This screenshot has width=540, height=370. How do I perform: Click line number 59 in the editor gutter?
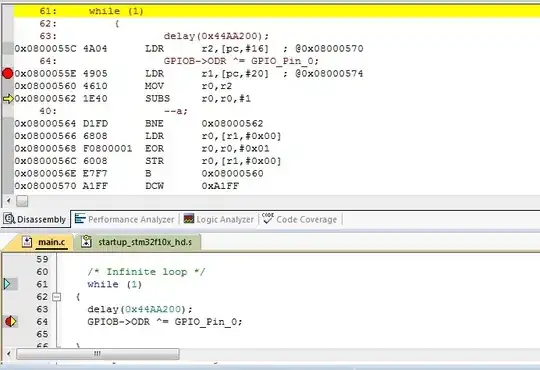tap(42, 259)
